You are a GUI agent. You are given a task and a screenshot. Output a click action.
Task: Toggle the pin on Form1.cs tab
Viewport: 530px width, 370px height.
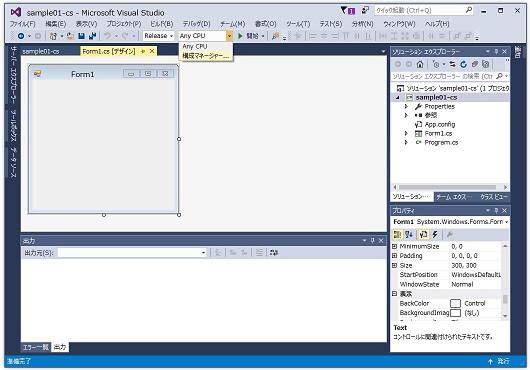143,51
